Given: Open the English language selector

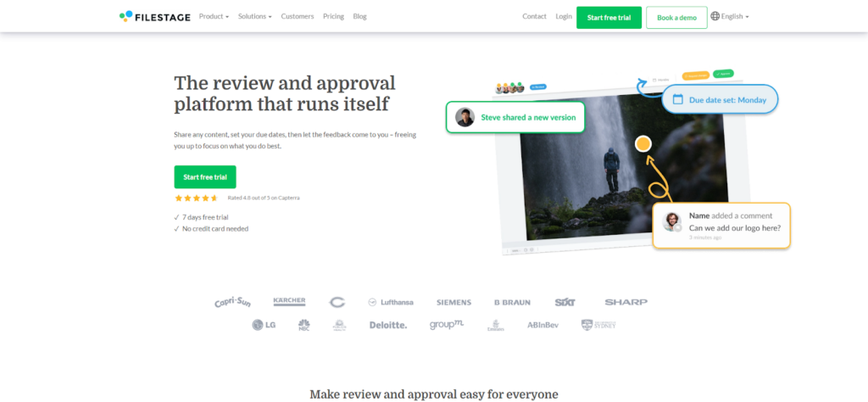Looking at the screenshot, I should pyautogui.click(x=734, y=16).
